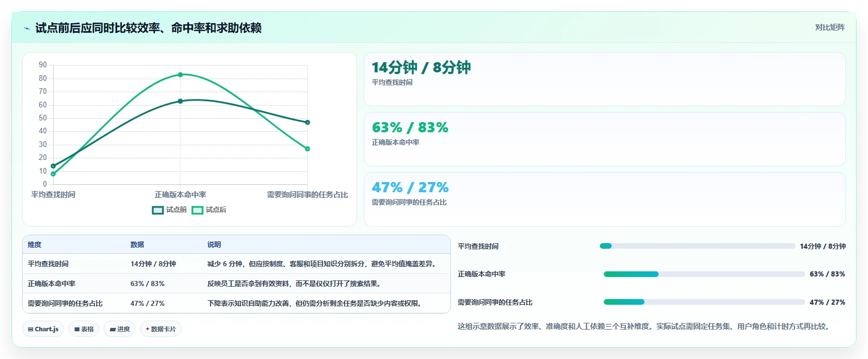Click the 正确版本命中率 label in the progress list
The image size is (868, 359).
(x=482, y=274)
